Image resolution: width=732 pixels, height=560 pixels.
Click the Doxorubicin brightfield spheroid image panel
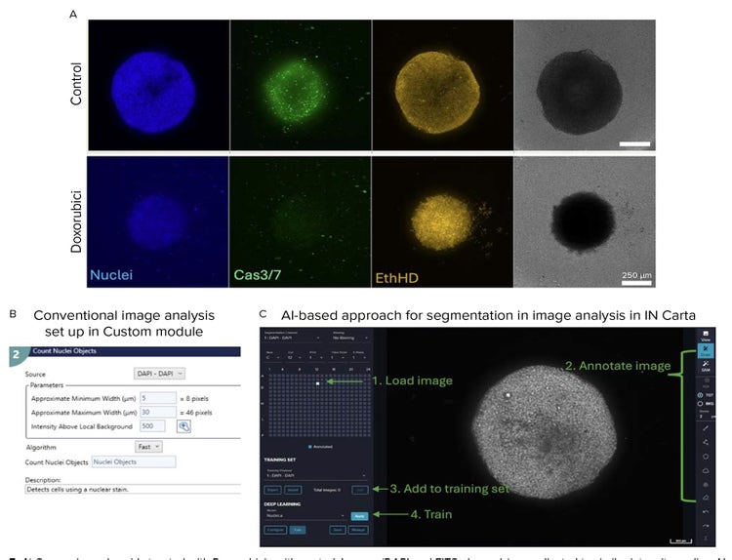tap(585, 221)
